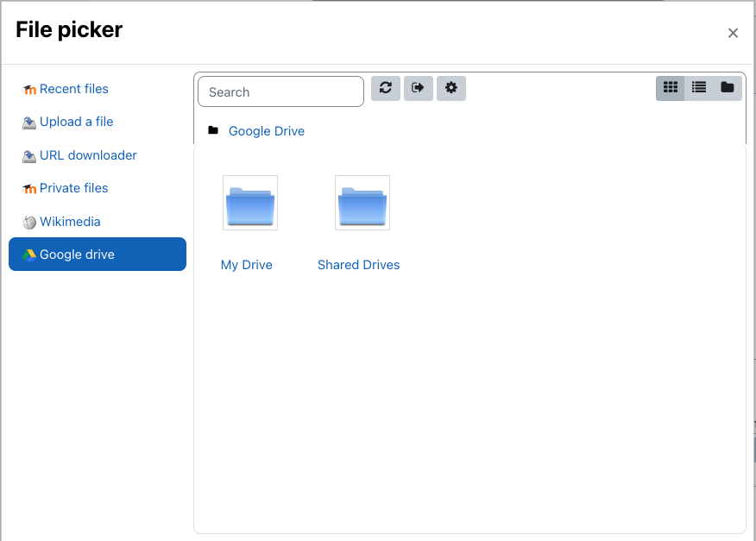Switch to icon grid view
The image size is (756, 541).
671,88
